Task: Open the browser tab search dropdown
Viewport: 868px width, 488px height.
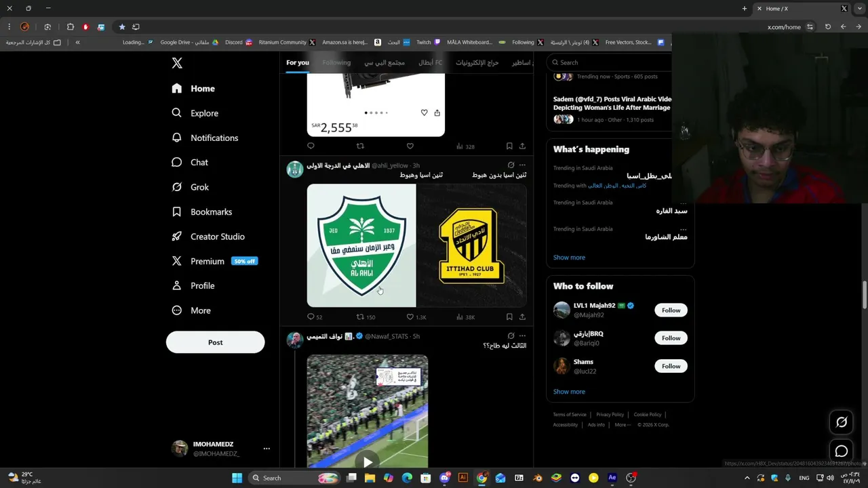Action: (860, 8)
